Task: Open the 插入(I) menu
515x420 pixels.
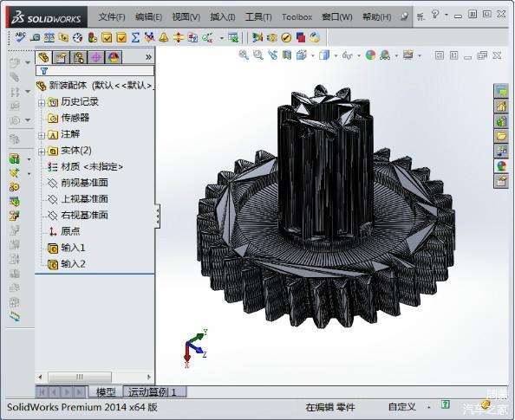Action: pos(222,16)
